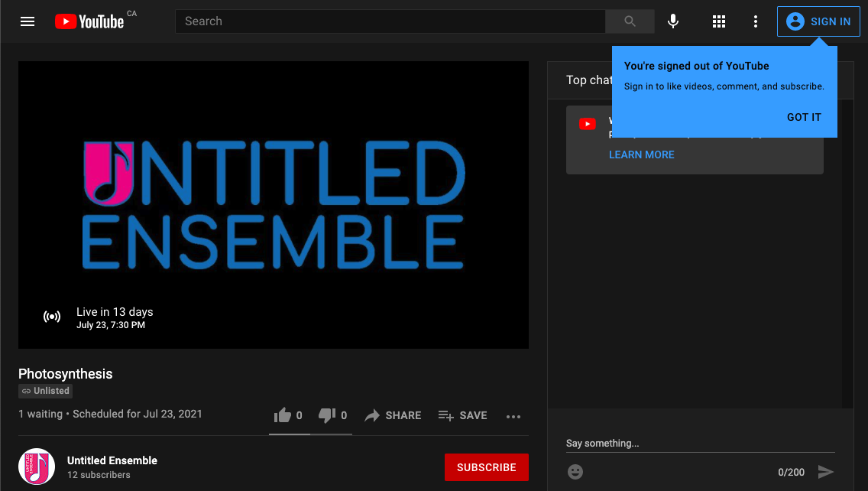The image size is (868, 491).
Task: Dislike the Photosynthesis video
Action: pyautogui.click(x=328, y=415)
